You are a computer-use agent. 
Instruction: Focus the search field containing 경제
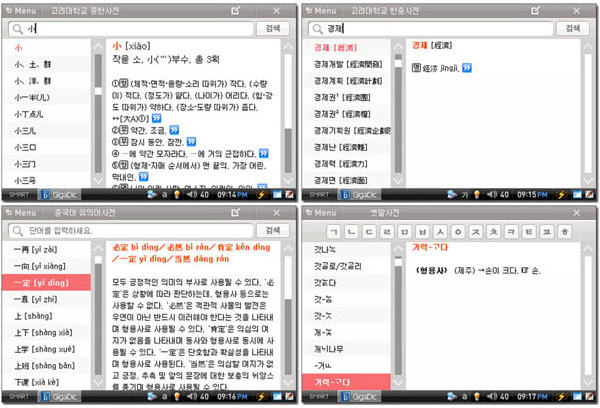[x=430, y=29]
